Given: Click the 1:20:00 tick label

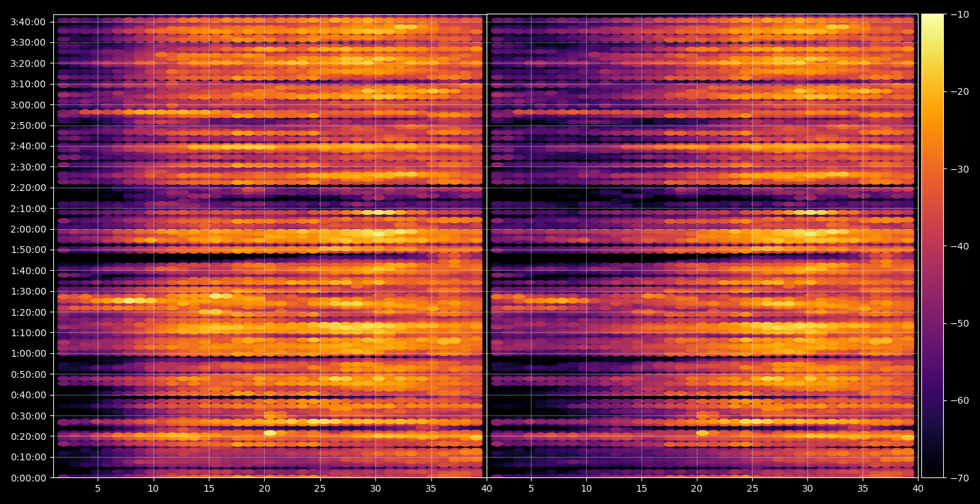Looking at the screenshot, I should pyautogui.click(x=28, y=312).
